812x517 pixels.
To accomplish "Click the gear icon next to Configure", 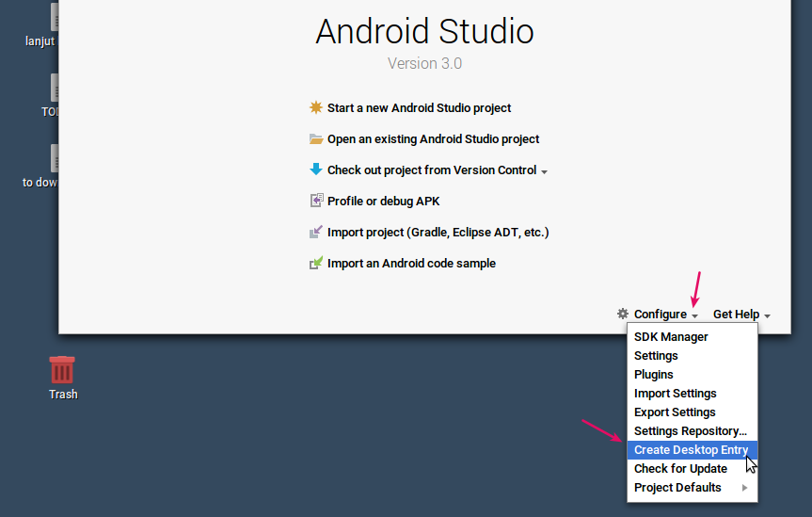I will pos(622,314).
